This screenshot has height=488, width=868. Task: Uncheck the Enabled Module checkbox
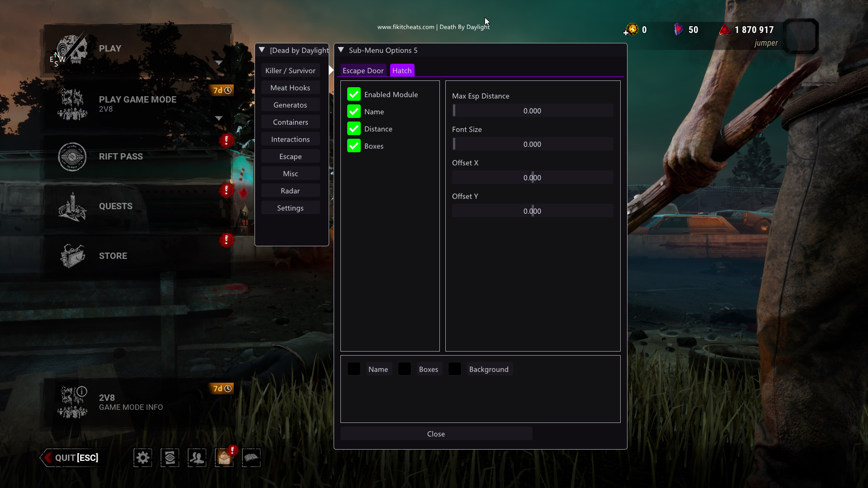pos(354,94)
